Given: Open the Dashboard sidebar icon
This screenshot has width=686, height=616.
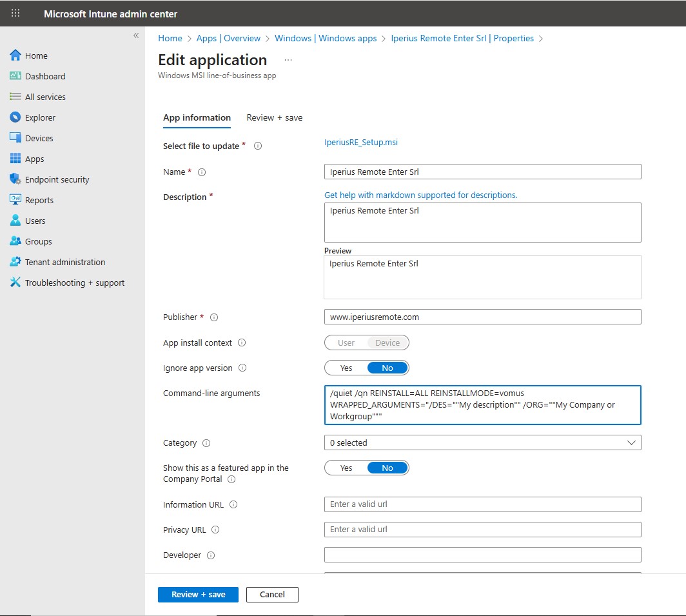Looking at the screenshot, I should pyautogui.click(x=15, y=76).
